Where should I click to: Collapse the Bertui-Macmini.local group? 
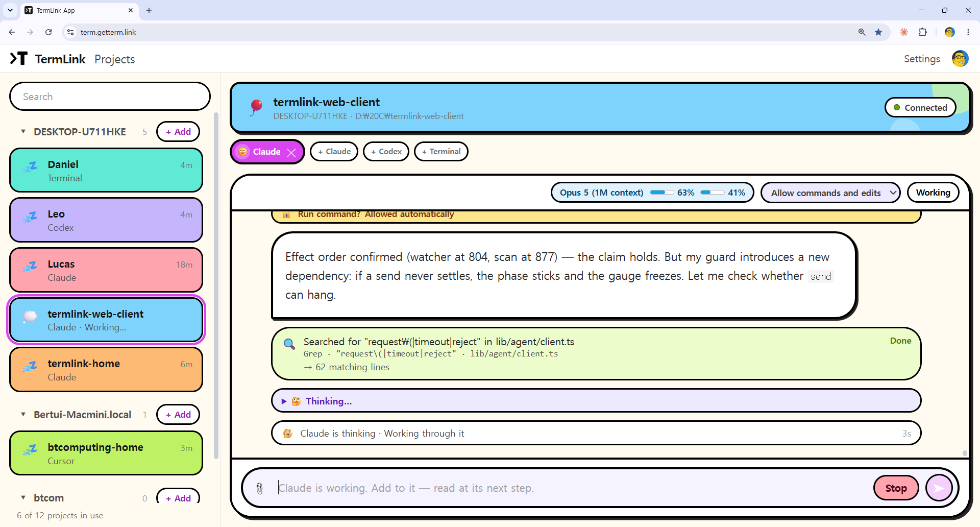[23, 415]
